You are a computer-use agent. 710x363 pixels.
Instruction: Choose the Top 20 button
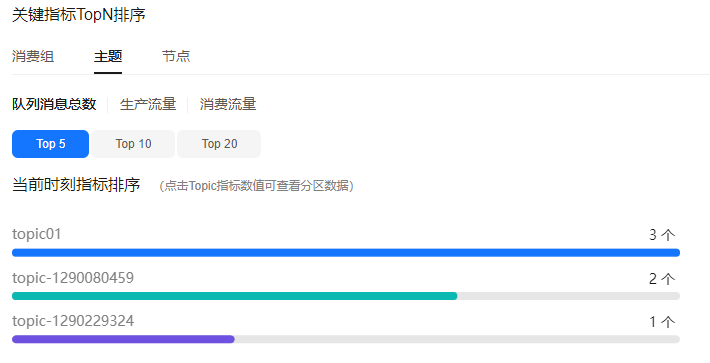tap(219, 144)
